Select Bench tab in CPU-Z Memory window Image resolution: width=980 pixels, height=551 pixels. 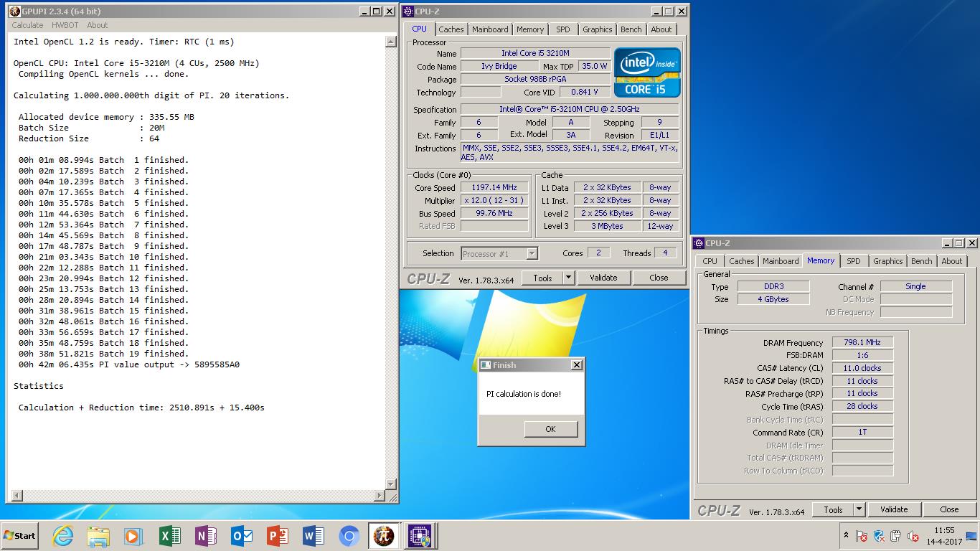tap(922, 261)
